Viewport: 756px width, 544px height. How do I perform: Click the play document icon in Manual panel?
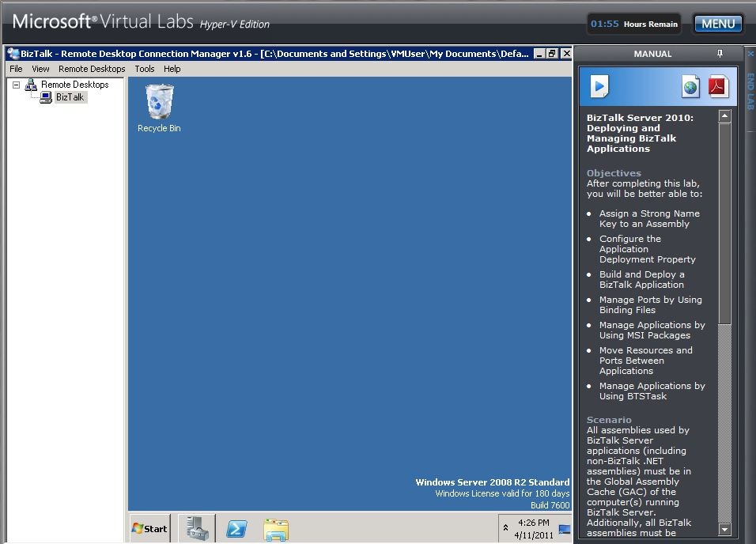[599, 86]
